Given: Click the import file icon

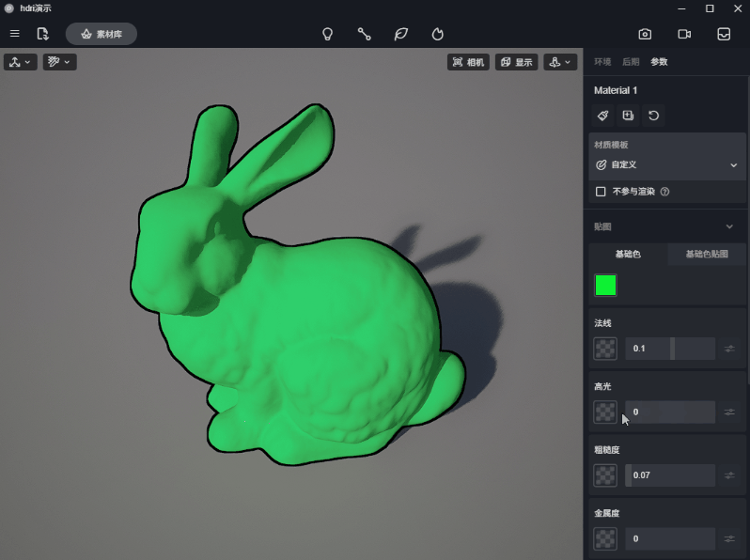Looking at the screenshot, I should (42, 34).
